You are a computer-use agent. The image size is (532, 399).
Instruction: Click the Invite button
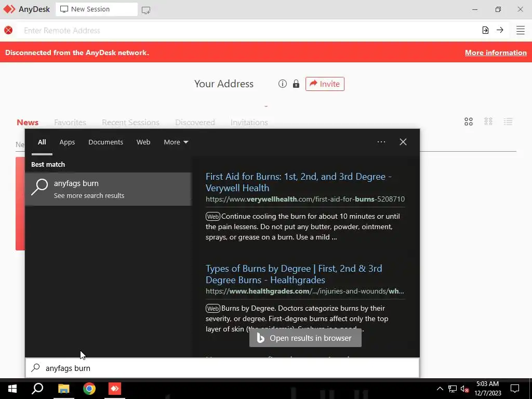pos(325,84)
